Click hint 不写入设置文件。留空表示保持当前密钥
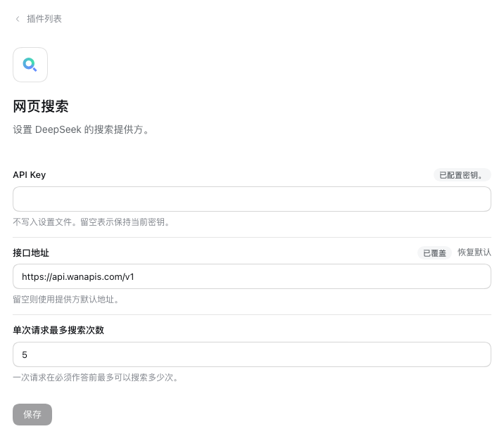 (x=92, y=222)
